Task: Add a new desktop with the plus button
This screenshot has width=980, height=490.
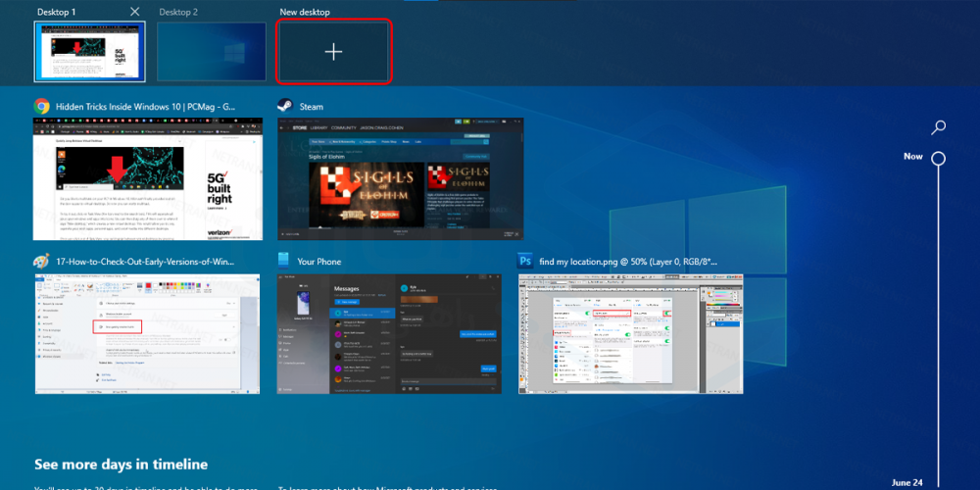Action: [333, 52]
